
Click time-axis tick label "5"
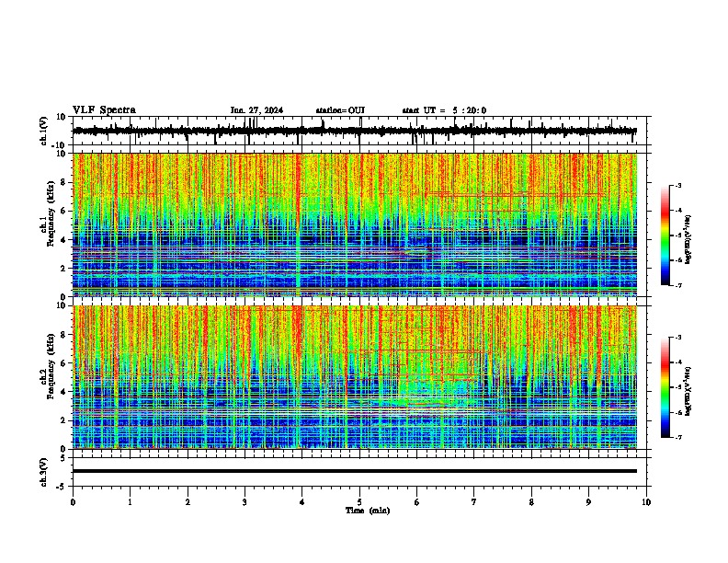(359, 502)
